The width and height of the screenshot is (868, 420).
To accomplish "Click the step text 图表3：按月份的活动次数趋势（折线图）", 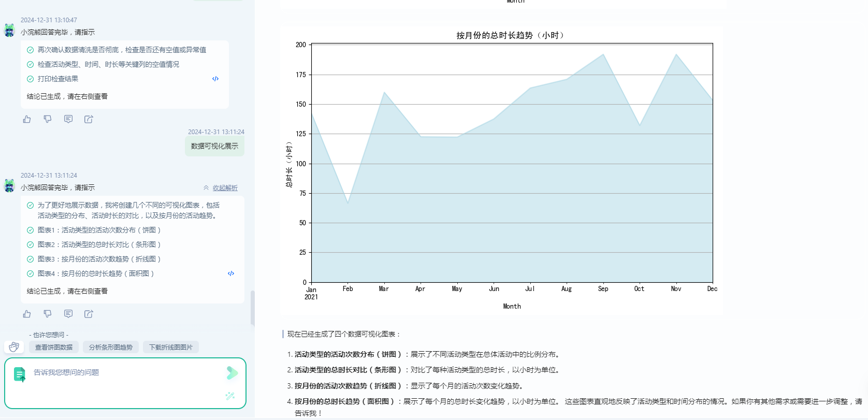I will pos(99,259).
